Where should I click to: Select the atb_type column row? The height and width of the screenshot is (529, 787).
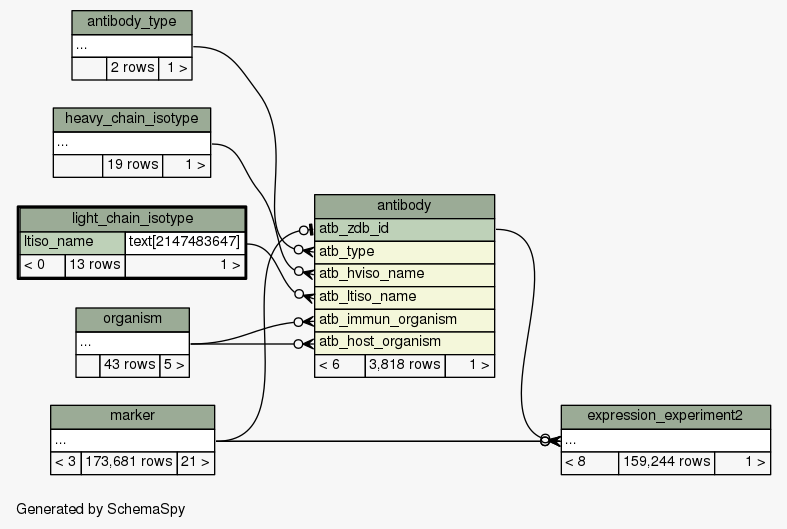pyautogui.click(x=404, y=251)
